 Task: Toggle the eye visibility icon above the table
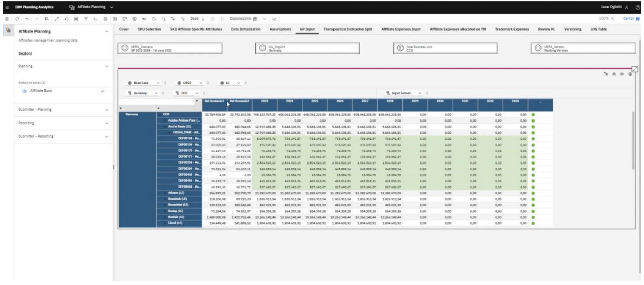pos(622,74)
